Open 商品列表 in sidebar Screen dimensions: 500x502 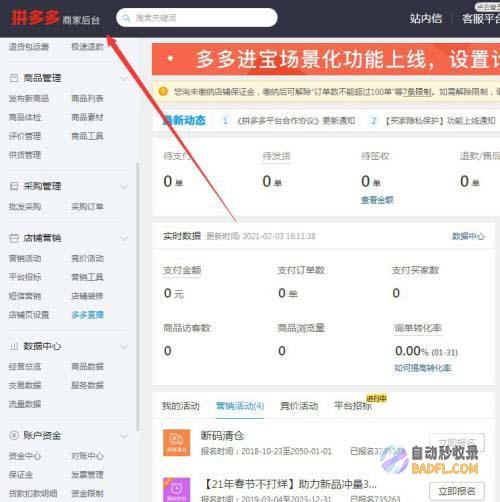pyautogui.click(x=87, y=98)
